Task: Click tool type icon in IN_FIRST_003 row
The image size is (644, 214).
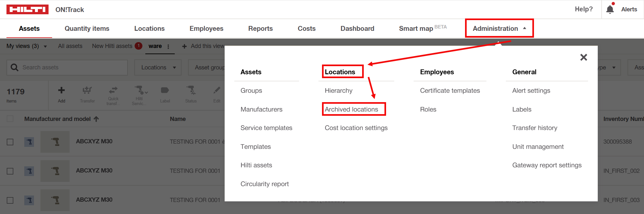Action: pyautogui.click(x=29, y=200)
